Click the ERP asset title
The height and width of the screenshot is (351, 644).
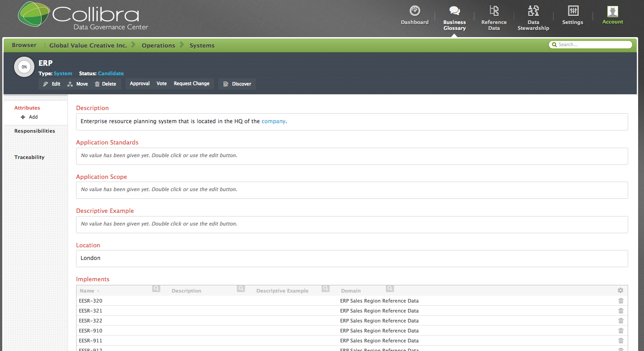coord(46,63)
